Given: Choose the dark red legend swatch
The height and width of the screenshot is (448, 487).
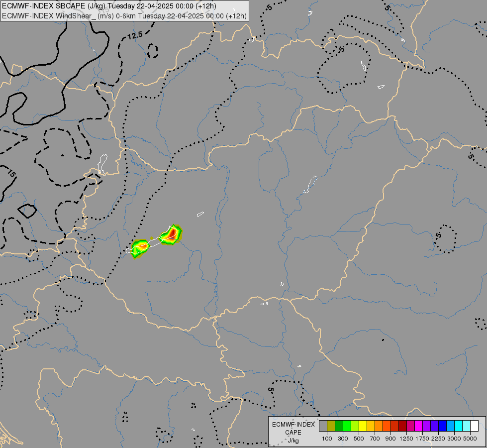Looking at the screenshot, I should pos(402,426).
